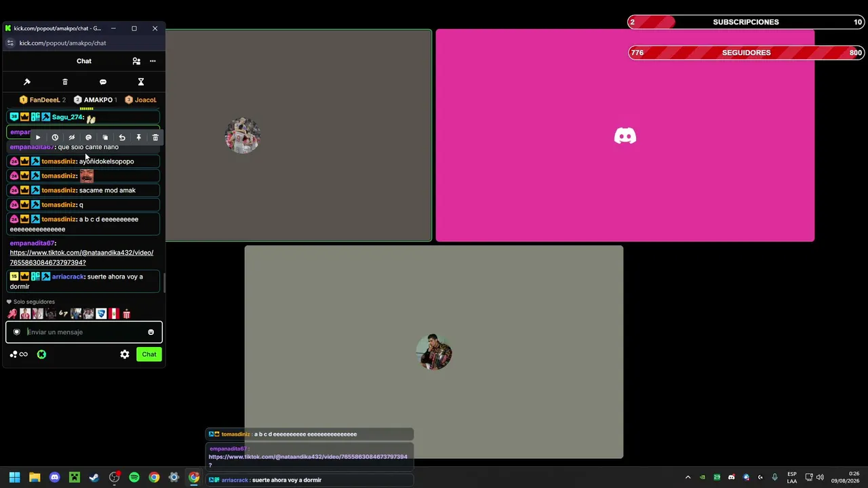The width and height of the screenshot is (868, 488).
Task: Open the three-dot chat options menu
Action: click(x=153, y=61)
